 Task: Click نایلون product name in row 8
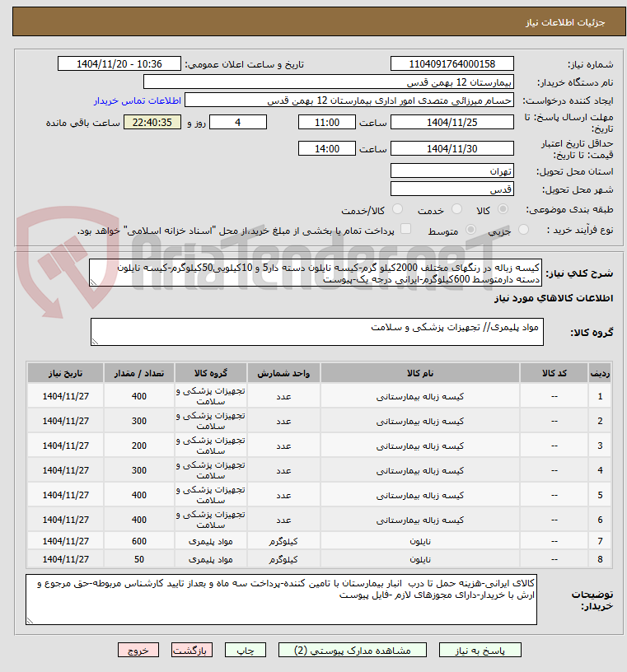coord(420,559)
